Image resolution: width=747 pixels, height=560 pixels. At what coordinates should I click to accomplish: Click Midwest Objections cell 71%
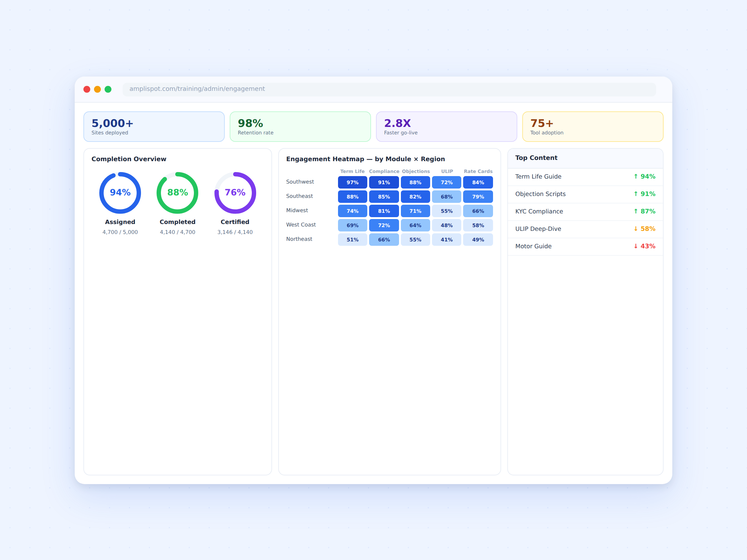416,211
